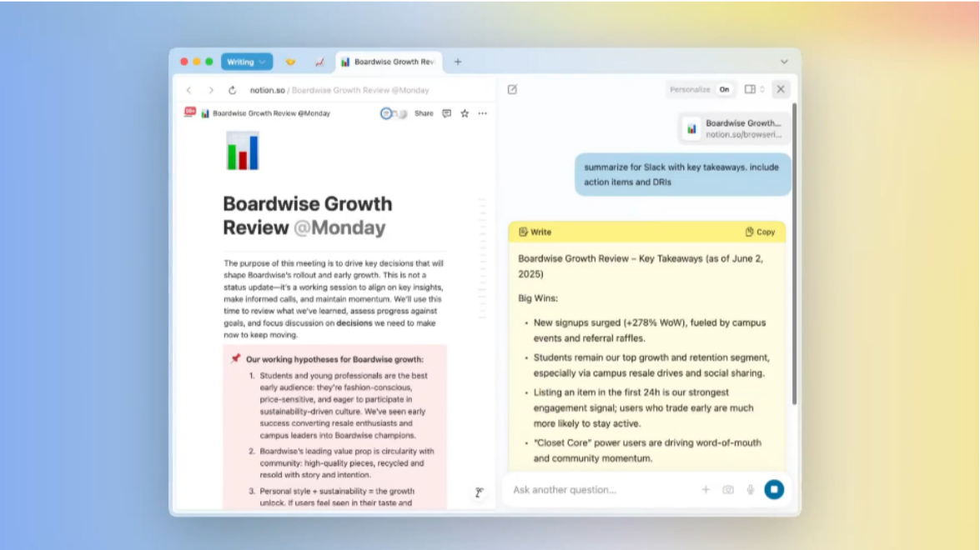Screen dimensions: 980x550
Task: Open a new browser tab
Action: click(x=458, y=62)
